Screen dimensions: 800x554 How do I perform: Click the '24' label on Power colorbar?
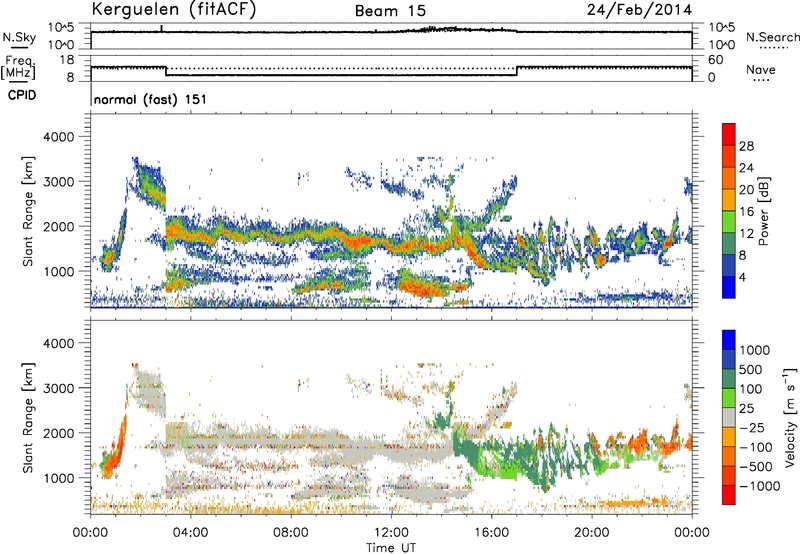coord(746,168)
